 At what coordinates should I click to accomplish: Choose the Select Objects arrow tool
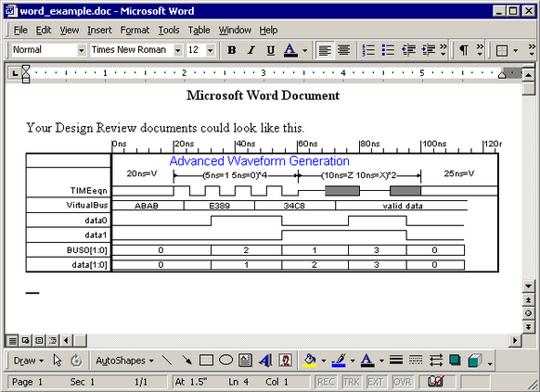[x=58, y=360]
